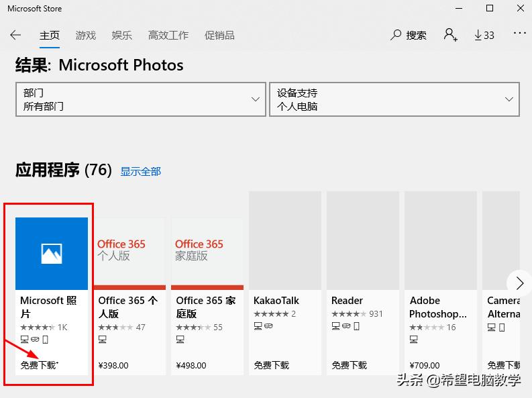Image resolution: width=532 pixels, height=398 pixels.
Task: Click the HoloLens icon under KakaoTalk
Action: 269,326
